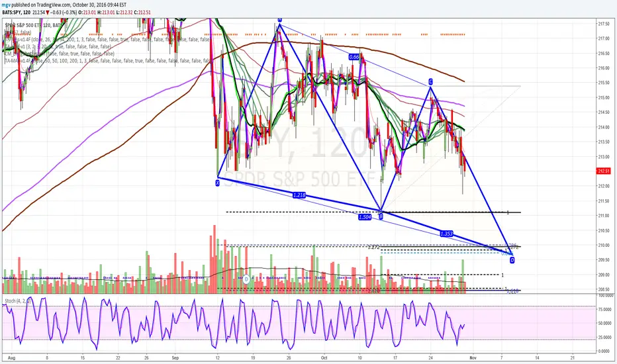617x364 pixels.
Task: Click the L:212.32 low value
Action: point(124,13)
